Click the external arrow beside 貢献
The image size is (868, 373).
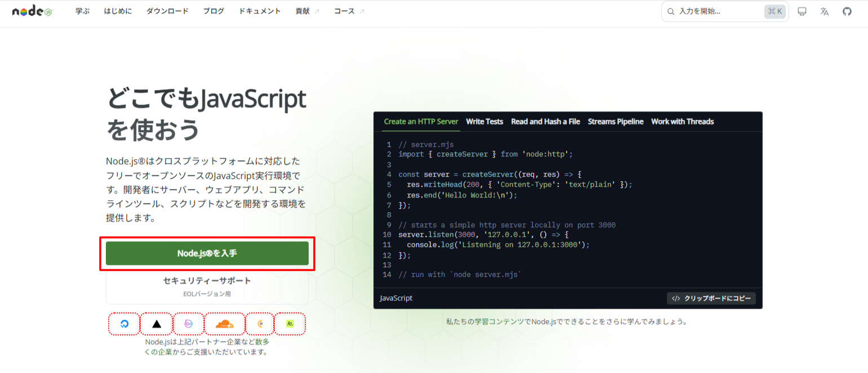tap(317, 11)
